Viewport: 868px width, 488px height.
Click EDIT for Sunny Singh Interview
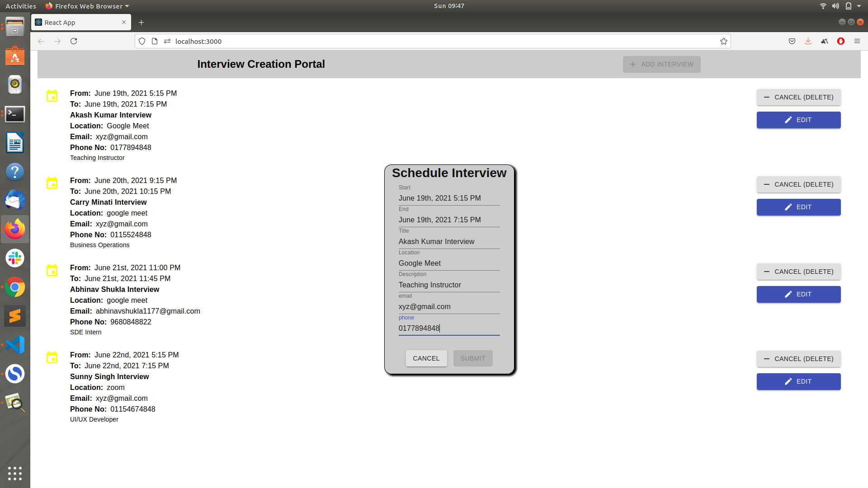point(798,381)
